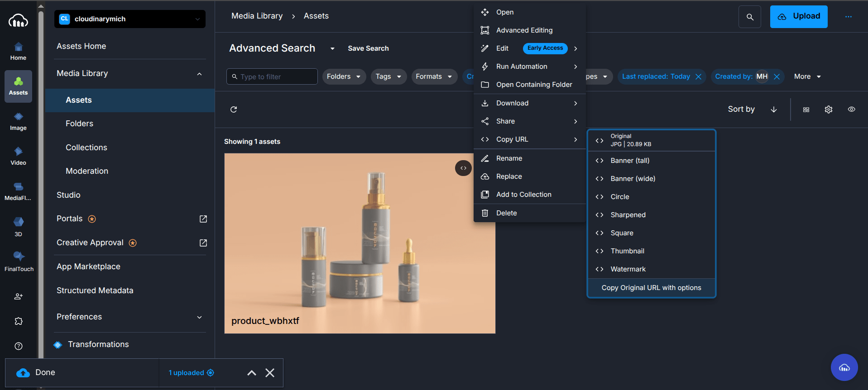Click the help question mark icon

coord(19,346)
